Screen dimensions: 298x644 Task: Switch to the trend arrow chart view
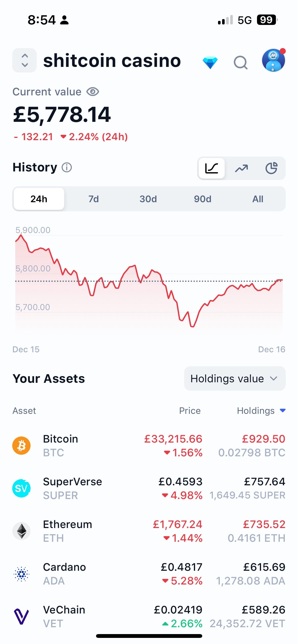(241, 168)
